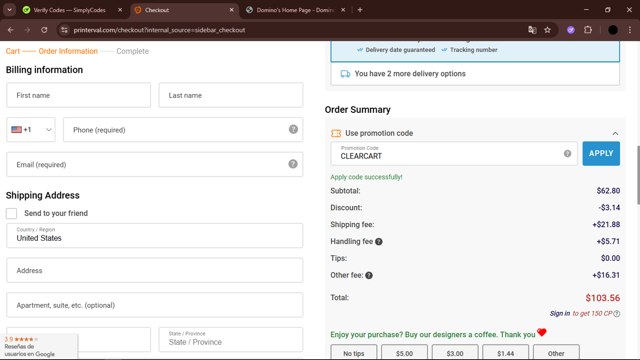
Task: Open the +1 country code dropdown
Action: pos(31,130)
